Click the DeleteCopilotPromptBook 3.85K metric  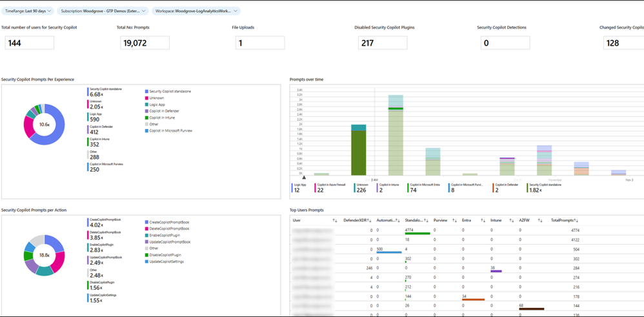click(104, 235)
